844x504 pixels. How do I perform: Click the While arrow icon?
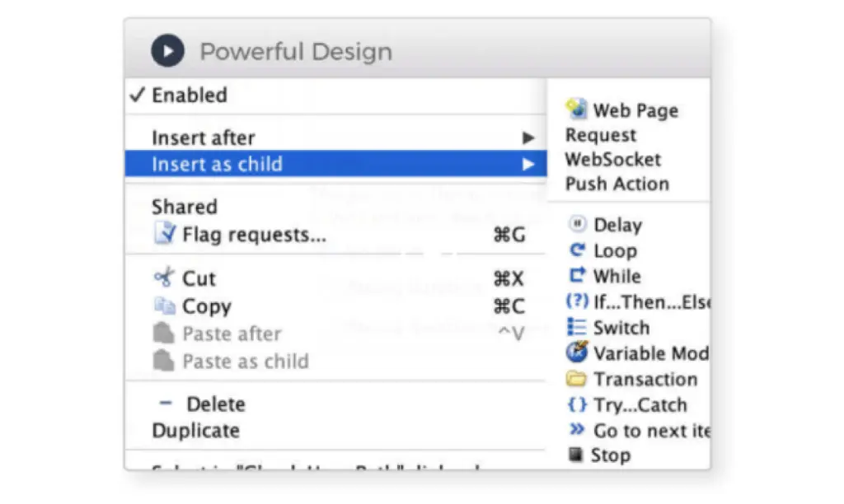click(577, 276)
